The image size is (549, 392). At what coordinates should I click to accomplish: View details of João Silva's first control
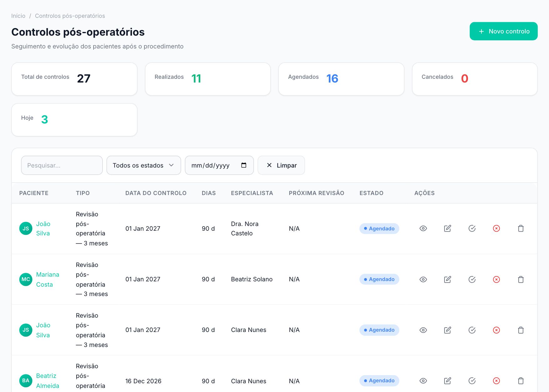(423, 229)
